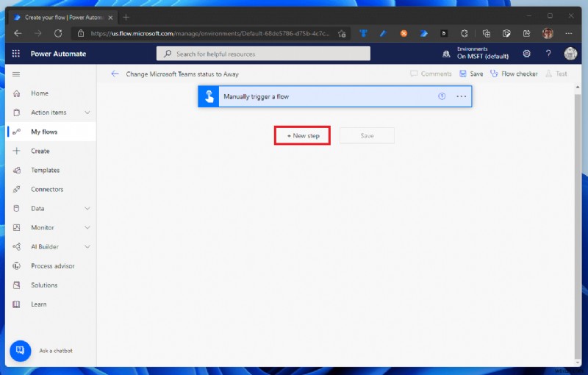Expand the Monitor section chevron
Image resolution: width=588 pixels, height=375 pixels.
tap(87, 228)
